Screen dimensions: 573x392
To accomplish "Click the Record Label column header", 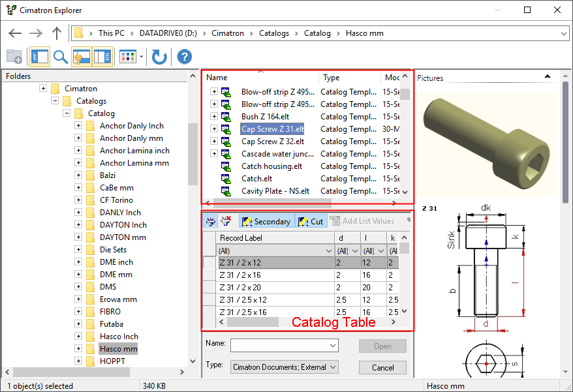I will click(x=275, y=238).
